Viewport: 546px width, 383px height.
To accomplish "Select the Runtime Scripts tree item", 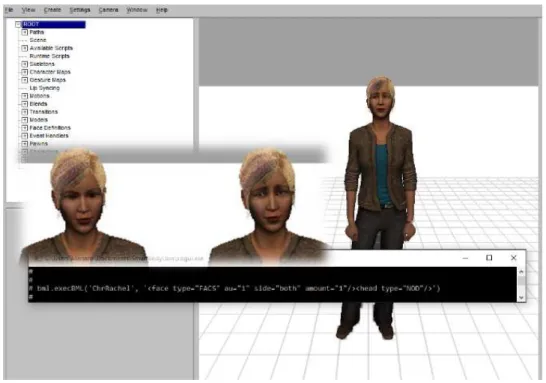I will point(49,56).
